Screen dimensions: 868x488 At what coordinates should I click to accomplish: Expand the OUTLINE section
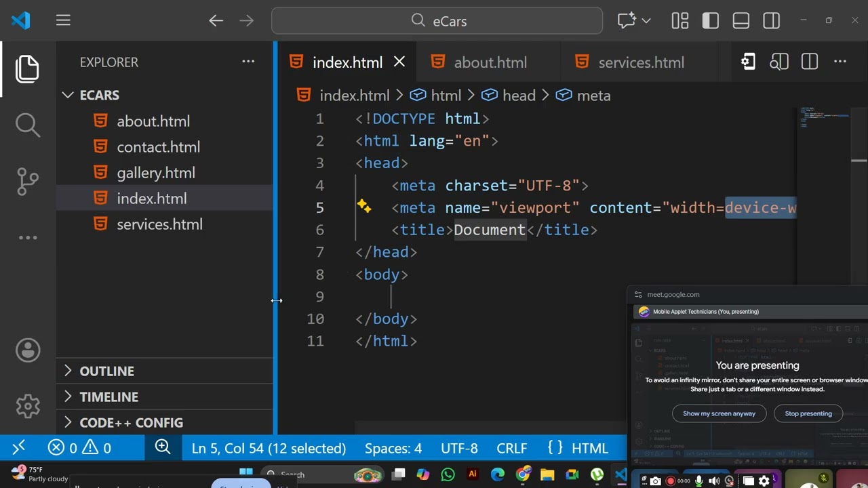[x=164, y=371]
